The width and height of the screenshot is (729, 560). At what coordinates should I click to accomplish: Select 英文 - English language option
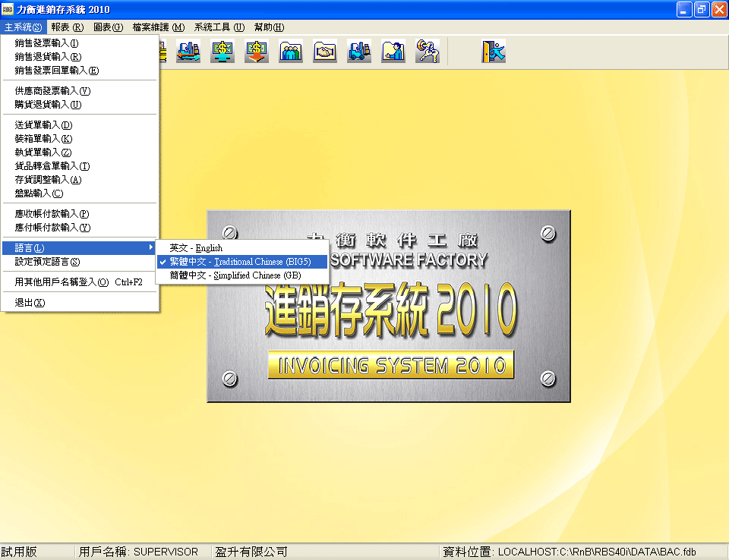(x=242, y=248)
